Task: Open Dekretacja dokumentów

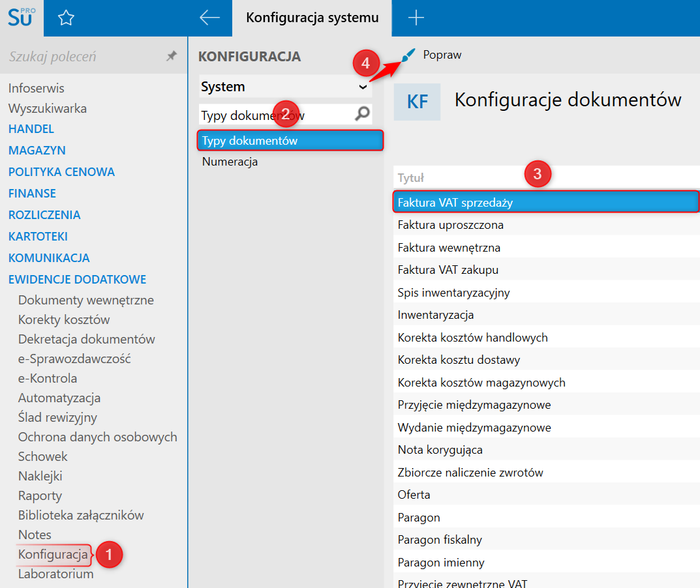Action: coord(87,340)
